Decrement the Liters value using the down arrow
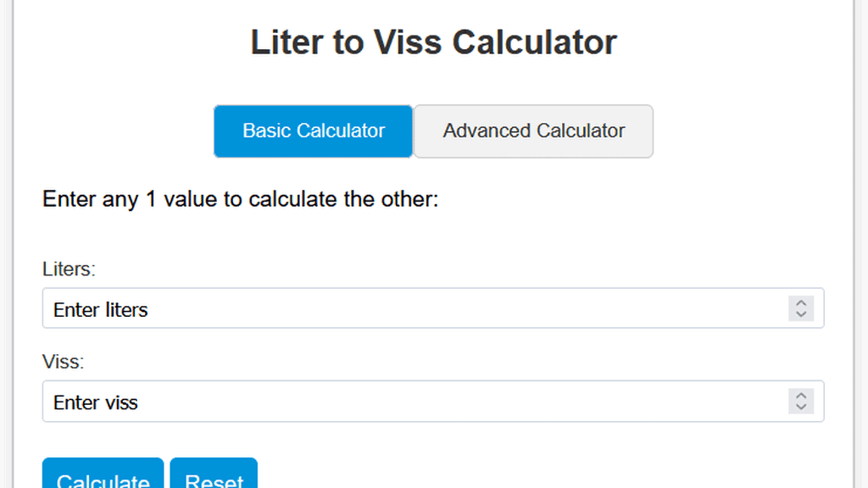The width and height of the screenshot is (868, 488). (800, 313)
